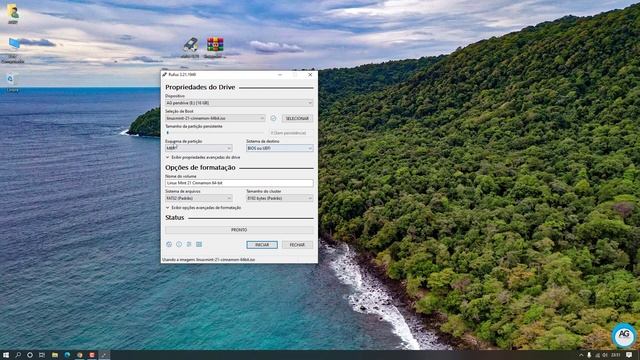This screenshot has height=360, width=640.
Task: Open Chrome from the taskbar
Action: [80, 355]
